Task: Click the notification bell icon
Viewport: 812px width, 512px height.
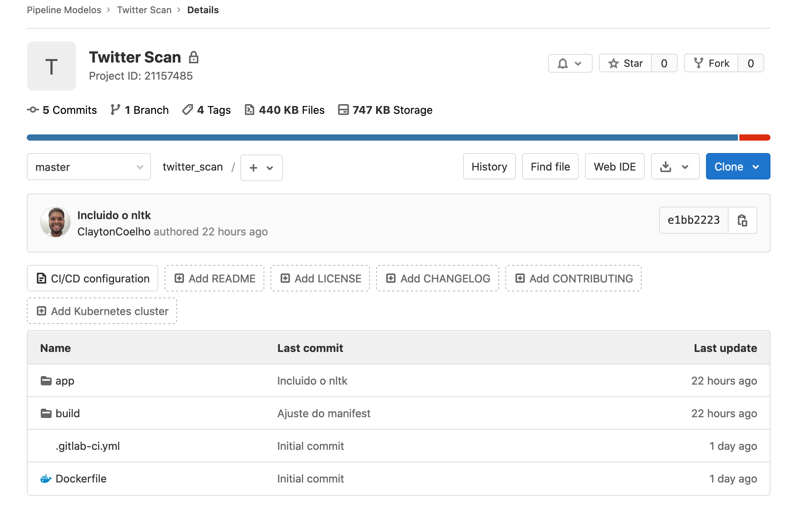Action: [563, 63]
